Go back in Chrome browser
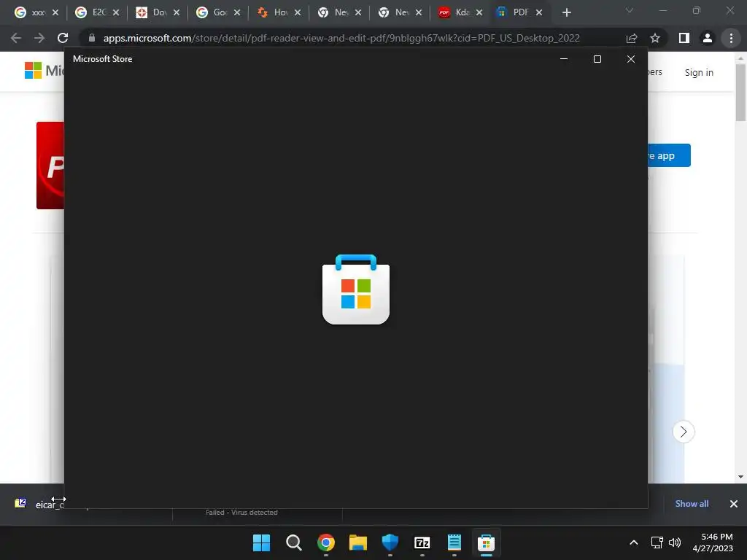 point(16,38)
